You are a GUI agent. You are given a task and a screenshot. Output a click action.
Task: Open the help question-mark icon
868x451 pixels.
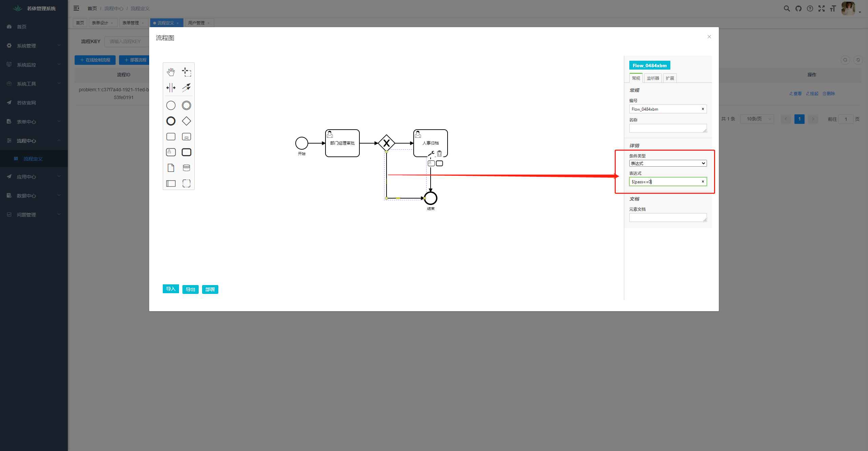(x=810, y=8)
